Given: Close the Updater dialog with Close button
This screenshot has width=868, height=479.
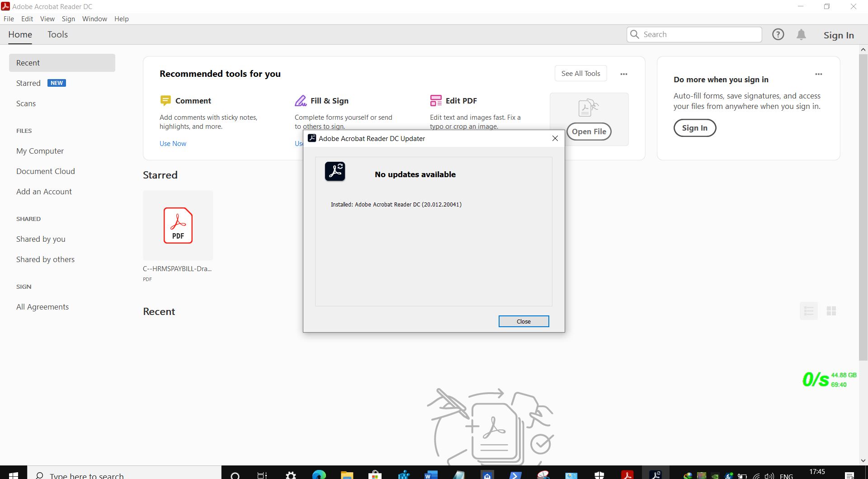Looking at the screenshot, I should 524,321.
